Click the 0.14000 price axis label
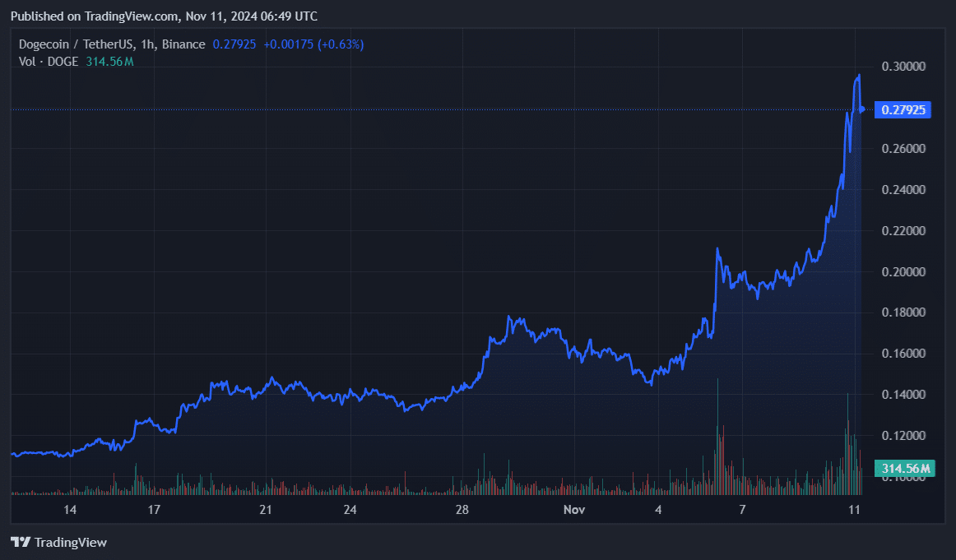This screenshot has height=560, width=956. [903, 395]
